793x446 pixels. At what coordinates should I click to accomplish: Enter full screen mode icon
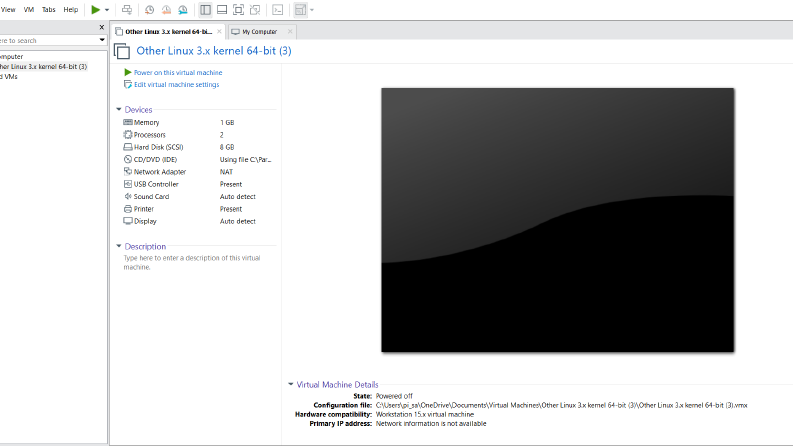238,10
